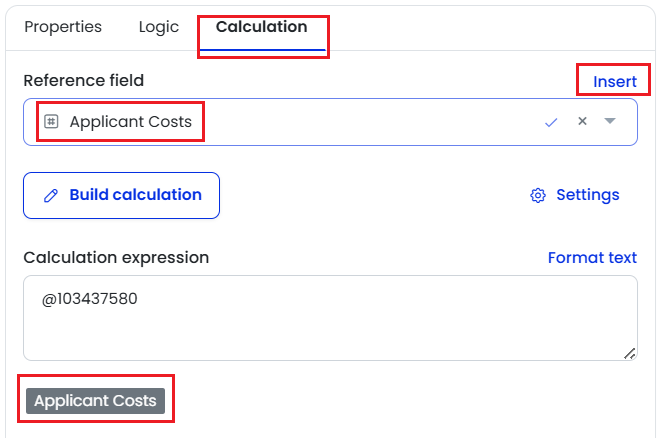Select the Calculation tab
The width and height of the screenshot is (665, 438).
click(262, 27)
